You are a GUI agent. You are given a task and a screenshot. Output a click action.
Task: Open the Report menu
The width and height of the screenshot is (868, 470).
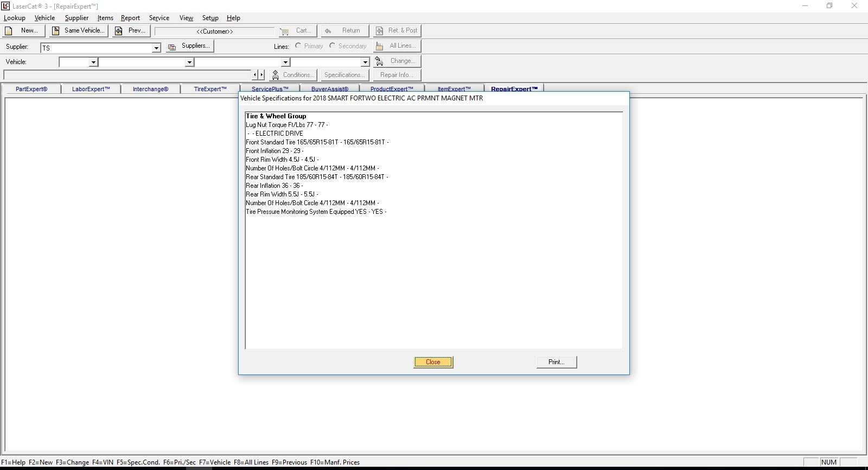(x=130, y=18)
